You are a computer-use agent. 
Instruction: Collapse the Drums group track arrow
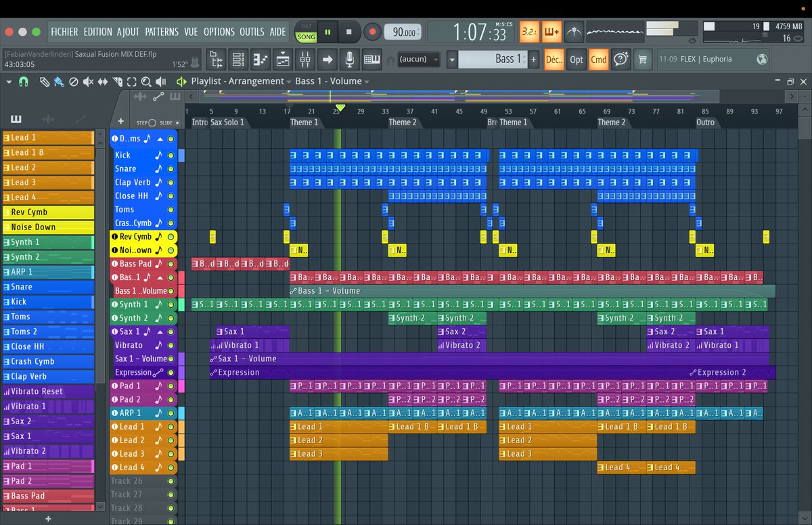[160, 139]
